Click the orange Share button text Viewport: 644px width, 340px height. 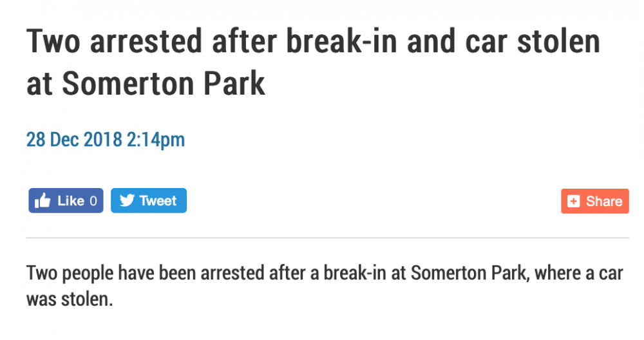point(603,202)
